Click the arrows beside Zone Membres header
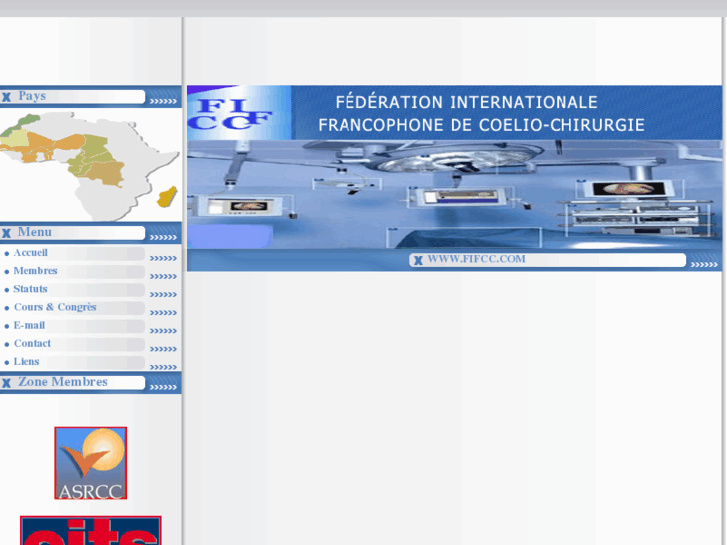The width and height of the screenshot is (727, 545). pos(163,387)
